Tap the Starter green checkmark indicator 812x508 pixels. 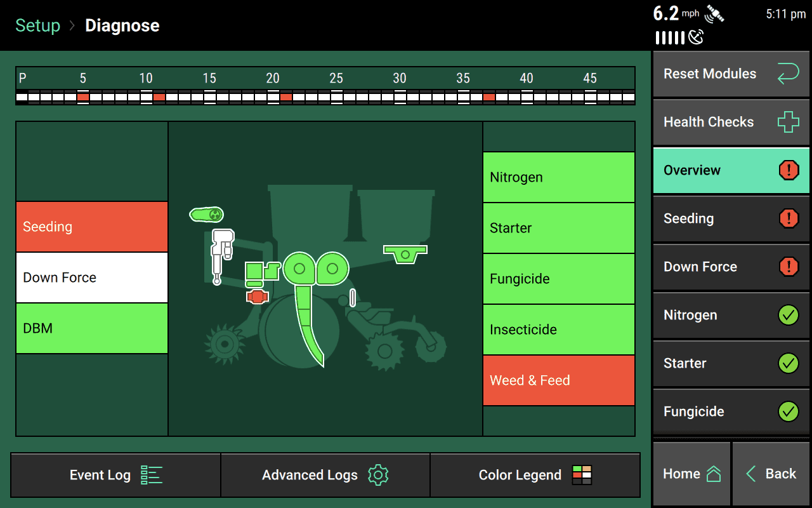click(x=789, y=363)
